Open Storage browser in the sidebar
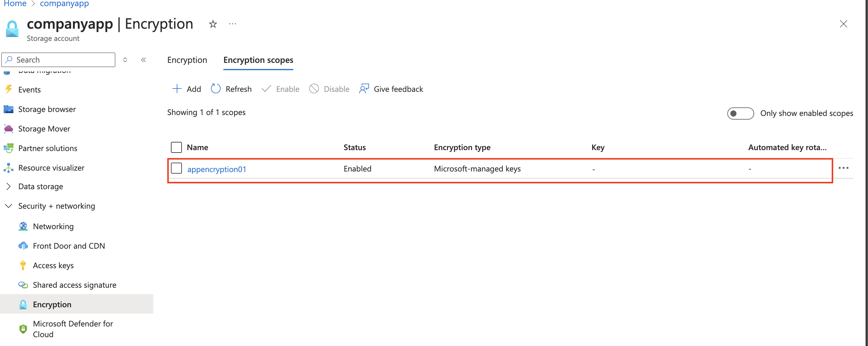 pyautogui.click(x=47, y=109)
